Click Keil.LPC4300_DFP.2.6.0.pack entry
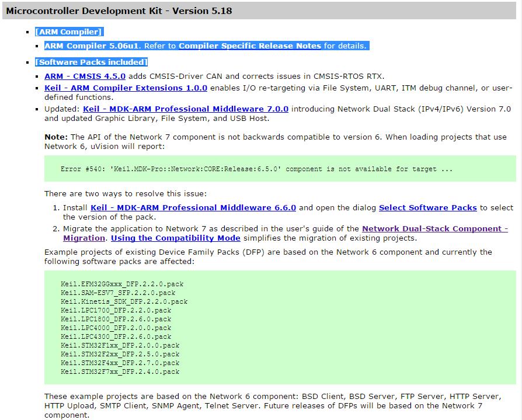Screen dimensions: 522x420 tap(116, 336)
